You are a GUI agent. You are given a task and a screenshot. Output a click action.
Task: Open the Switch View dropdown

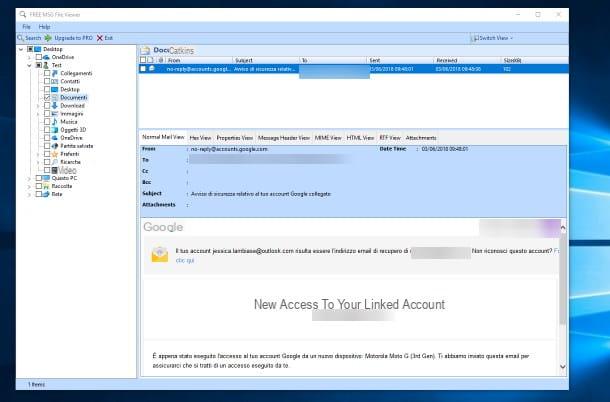[492, 38]
